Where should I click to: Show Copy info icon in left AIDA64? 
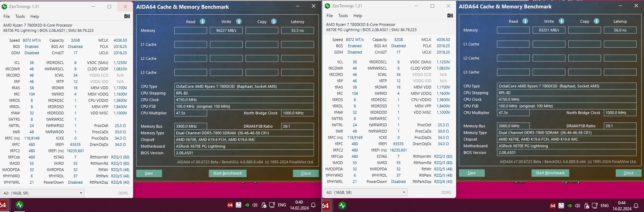point(274,21)
